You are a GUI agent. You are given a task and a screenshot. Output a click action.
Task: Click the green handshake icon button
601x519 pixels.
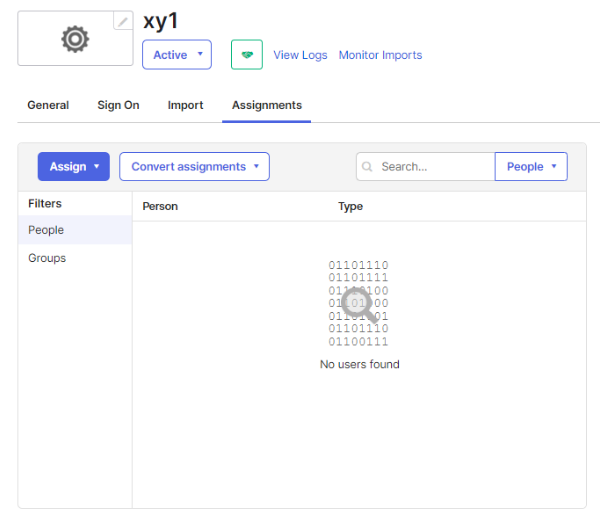247,55
